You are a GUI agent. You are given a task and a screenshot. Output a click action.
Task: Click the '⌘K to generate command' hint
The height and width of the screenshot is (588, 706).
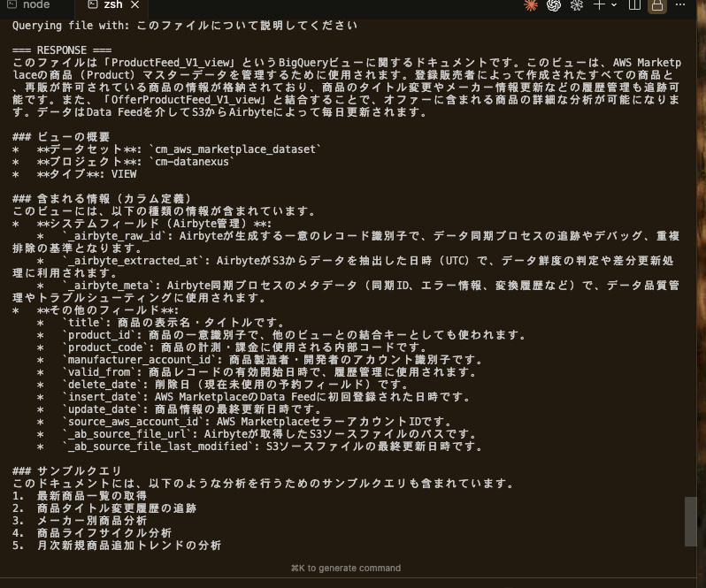point(346,569)
